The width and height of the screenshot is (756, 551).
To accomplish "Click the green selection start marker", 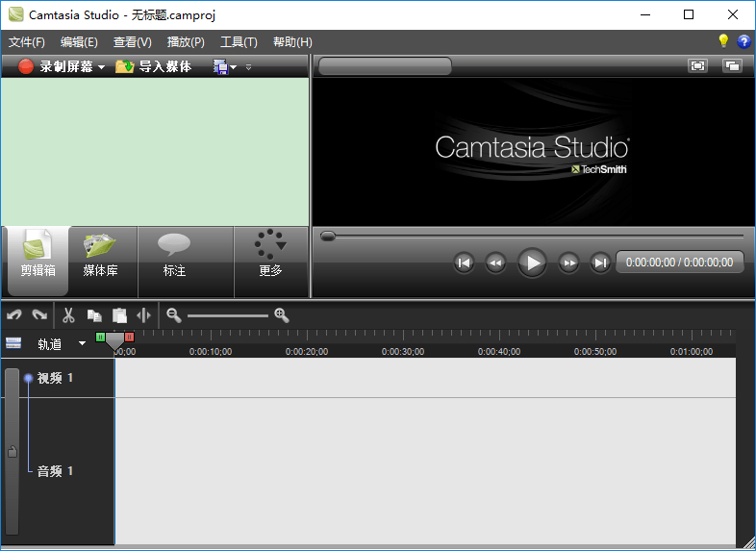I will pyautogui.click(x=100, y=337).
